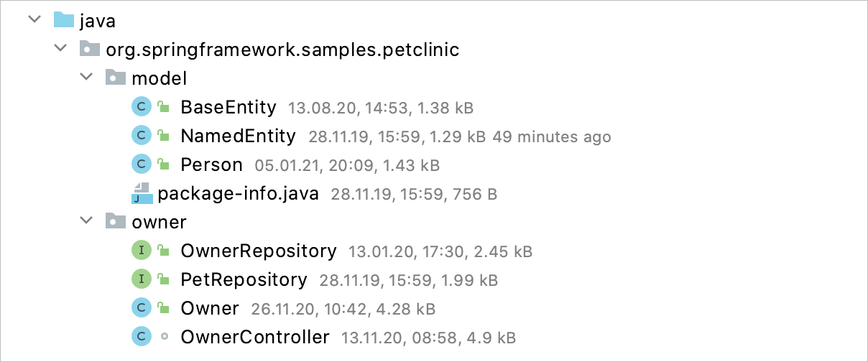868x362 pixels.
Task: Click the PetRepository interface icon
Action: [142, 279]
